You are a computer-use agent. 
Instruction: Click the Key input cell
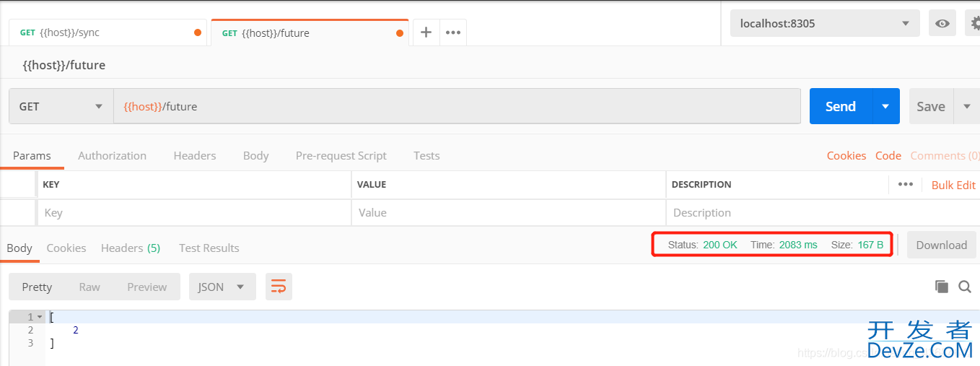(194, 213)
